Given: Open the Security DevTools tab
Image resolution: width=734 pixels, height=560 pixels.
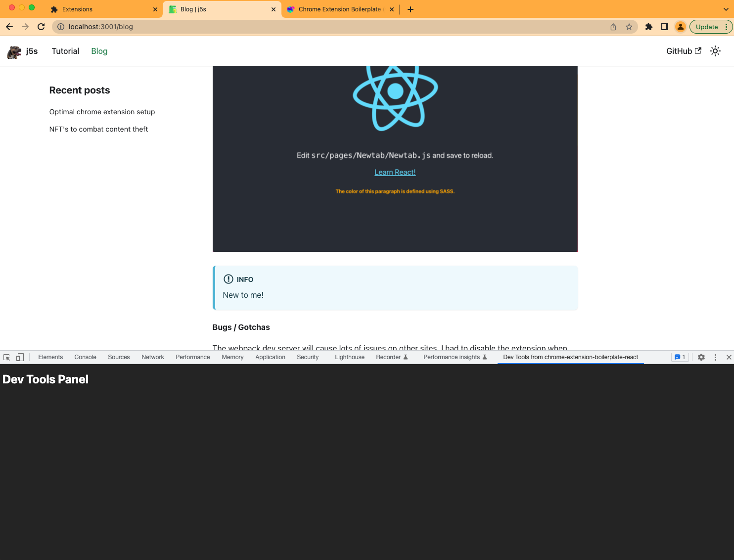Looking at the screenshot, I should pos(308,357).
